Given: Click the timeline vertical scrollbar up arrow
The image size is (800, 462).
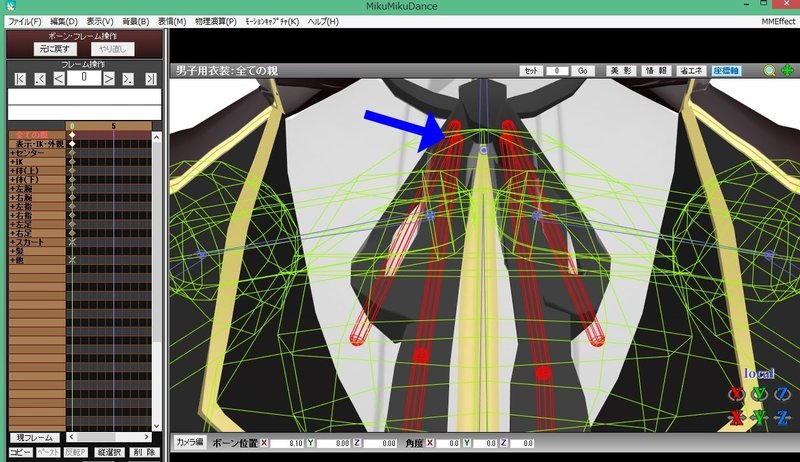Looking at the screenshot, I should pyautogui.click(x=157, y=137).
